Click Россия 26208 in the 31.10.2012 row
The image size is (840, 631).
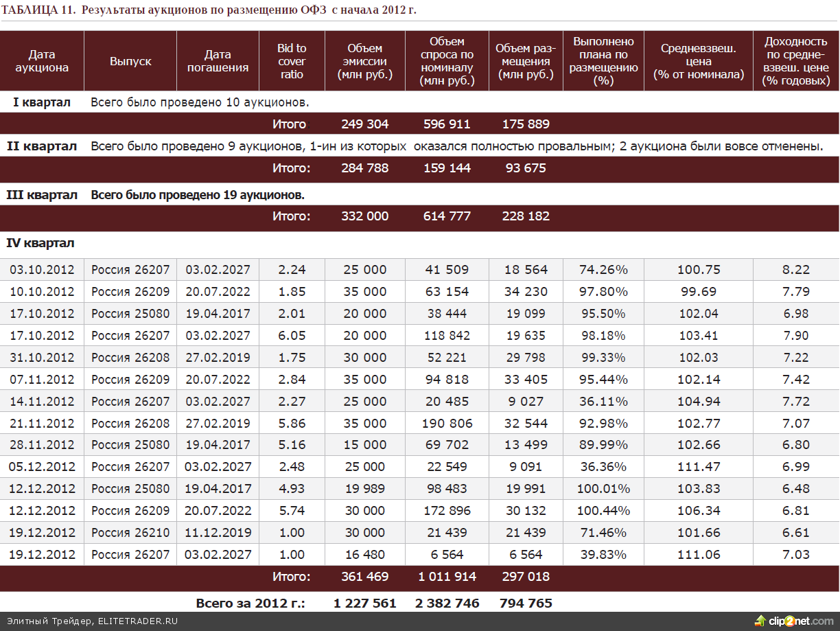[x=130, y=358]
